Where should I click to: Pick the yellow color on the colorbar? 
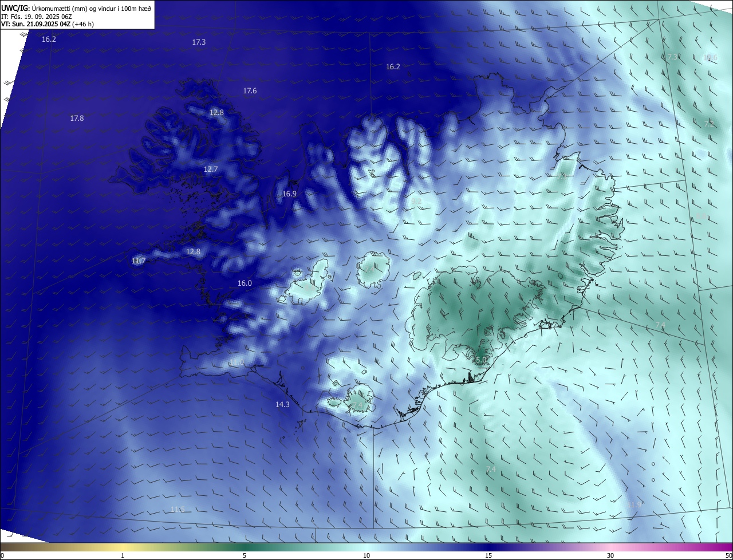[123, 547]
